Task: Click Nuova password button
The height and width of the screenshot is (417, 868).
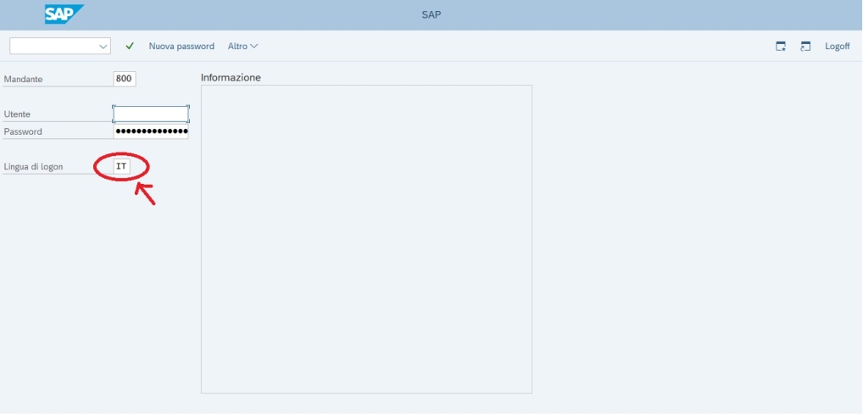Action: point(181,47)
